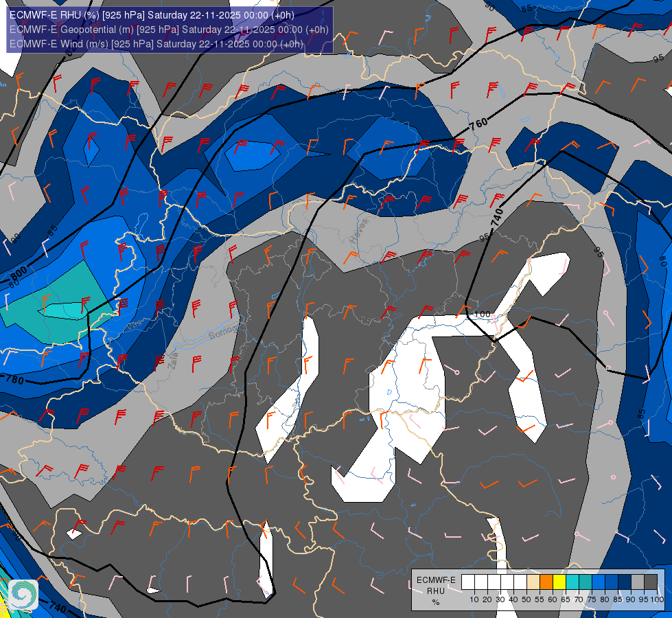This screenshot has width=672, height=618.
Task: Click the legend tick label 10
Action: [474, 599]
